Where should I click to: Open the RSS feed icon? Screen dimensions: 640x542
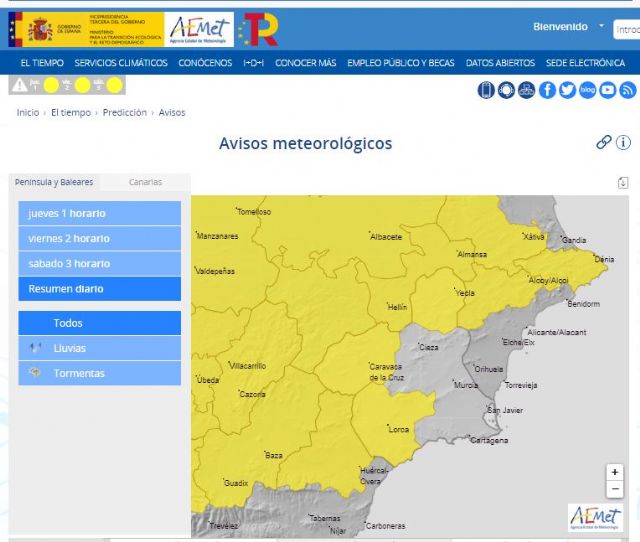(x=628, y=90)
